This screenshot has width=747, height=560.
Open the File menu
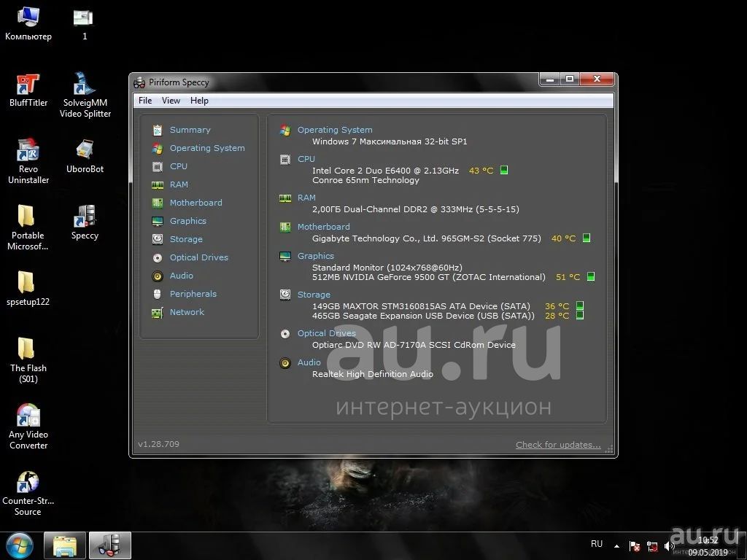click(x=145, y=101)
